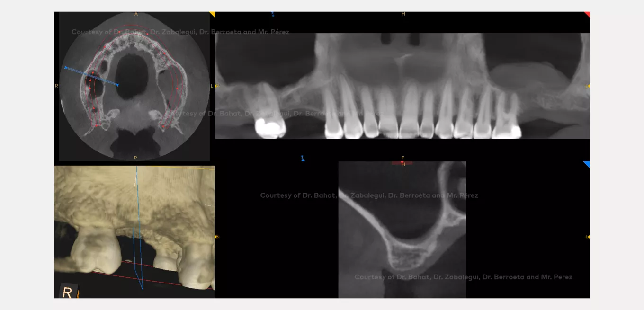Image resolution: width=644 pixels, height=310 pixels.
Task: Click the blue corner triangle of cross-section view
Action: [587, 164]
